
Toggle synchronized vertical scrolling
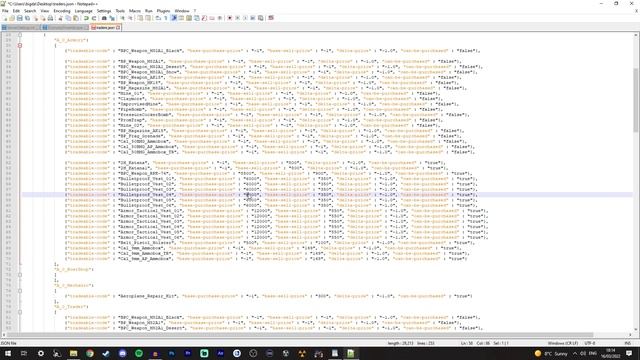pos(140,18)
